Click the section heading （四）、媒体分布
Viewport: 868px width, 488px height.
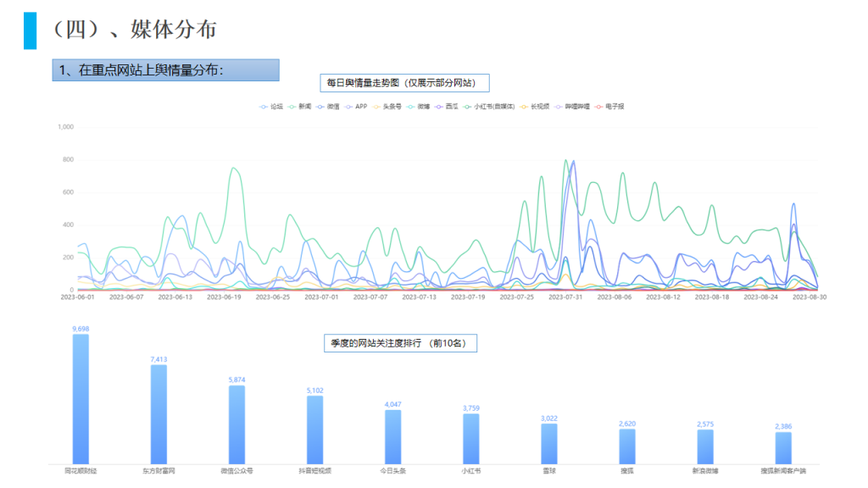(132, 30)
